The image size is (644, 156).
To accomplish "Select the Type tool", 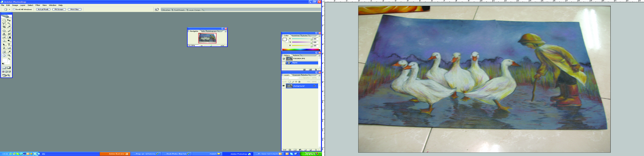I will click(x=9, y=45).
